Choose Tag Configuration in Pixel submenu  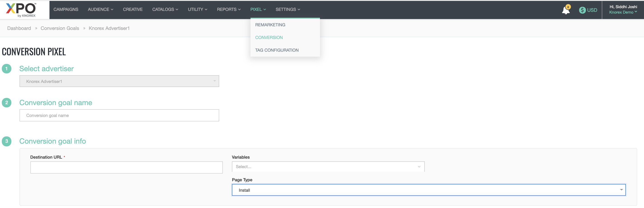[276, 50]
